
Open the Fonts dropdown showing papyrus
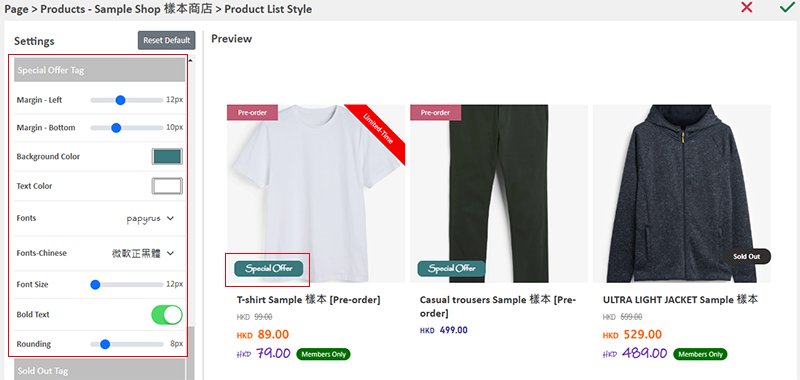pos(151,218)
